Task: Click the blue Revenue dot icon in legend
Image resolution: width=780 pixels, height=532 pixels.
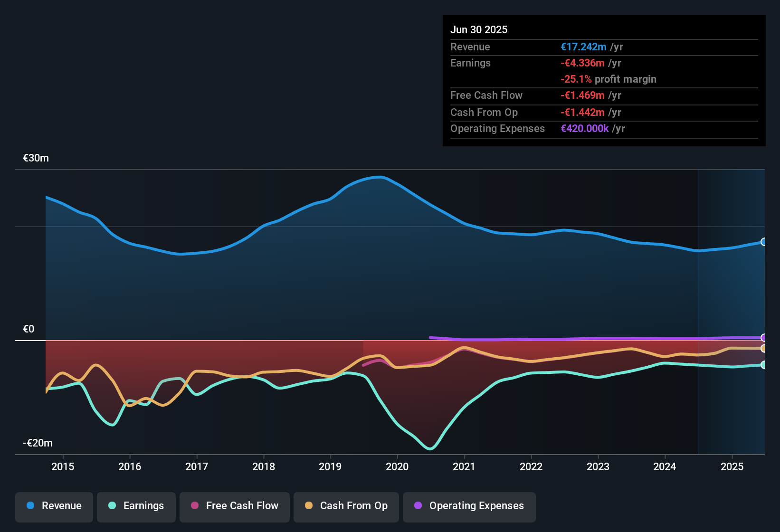Action: pos(30,506)
